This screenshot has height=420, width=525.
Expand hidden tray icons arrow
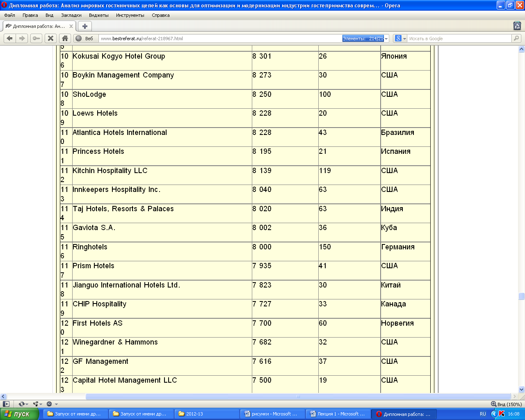pos(494,414)
